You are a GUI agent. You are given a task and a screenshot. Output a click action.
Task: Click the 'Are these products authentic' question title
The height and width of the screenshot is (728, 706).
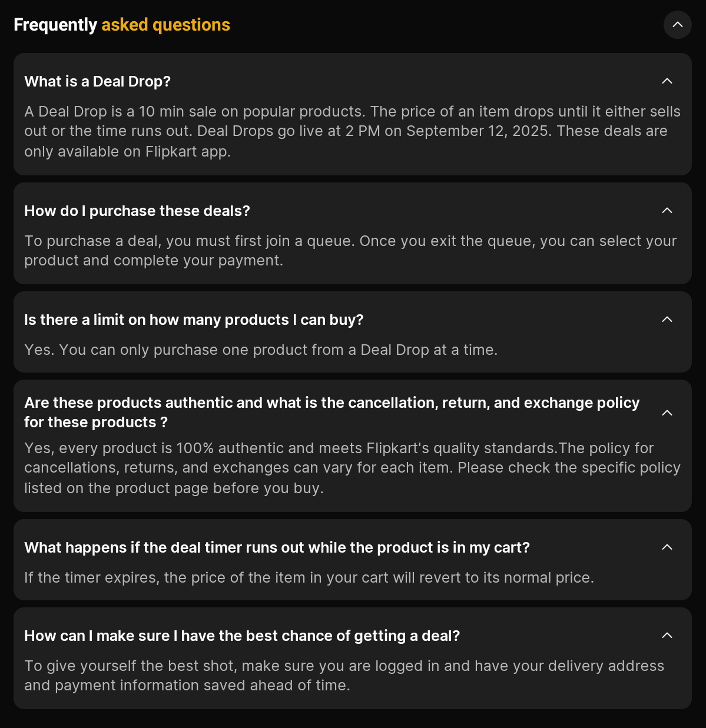click(x=332, y=412)
